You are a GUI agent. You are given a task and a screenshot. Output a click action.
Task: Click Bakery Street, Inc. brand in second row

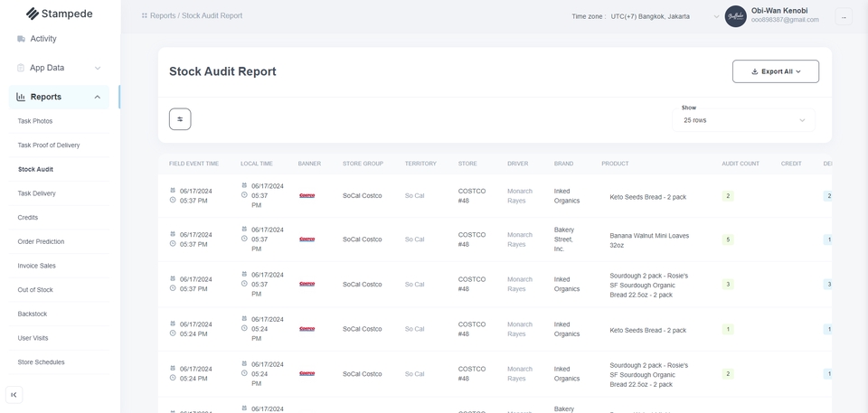pos(564,239)
